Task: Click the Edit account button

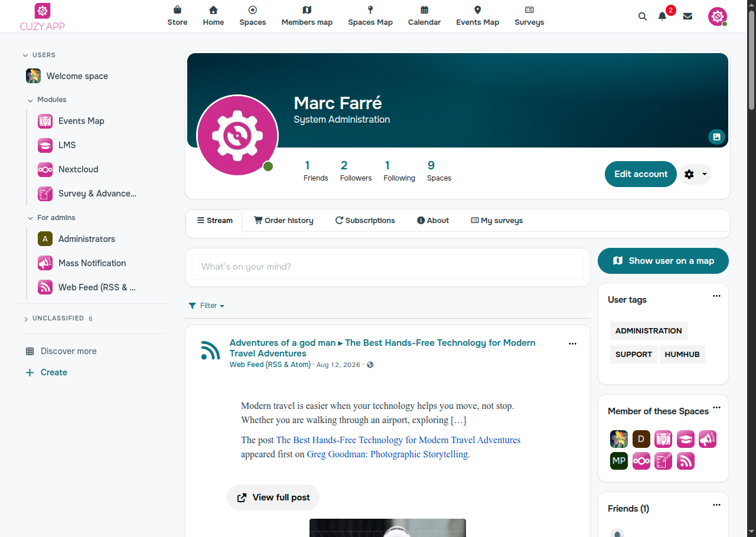Action: coord(641,174)
